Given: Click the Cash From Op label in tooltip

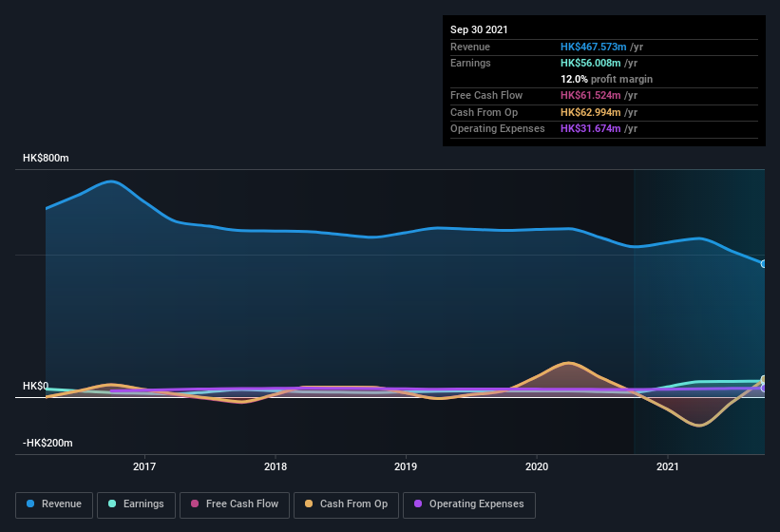Looking at the screenshot, I should coord(484,112).
